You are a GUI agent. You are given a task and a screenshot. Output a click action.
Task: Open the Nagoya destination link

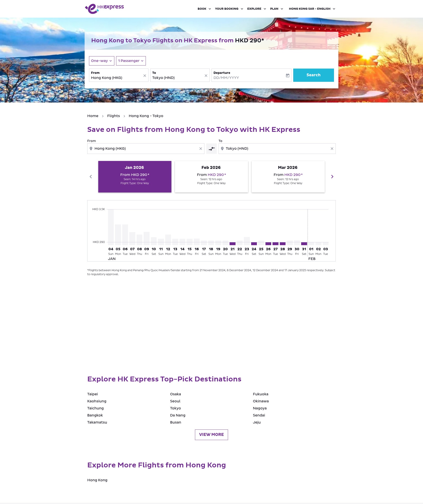(x=260, y=408)
